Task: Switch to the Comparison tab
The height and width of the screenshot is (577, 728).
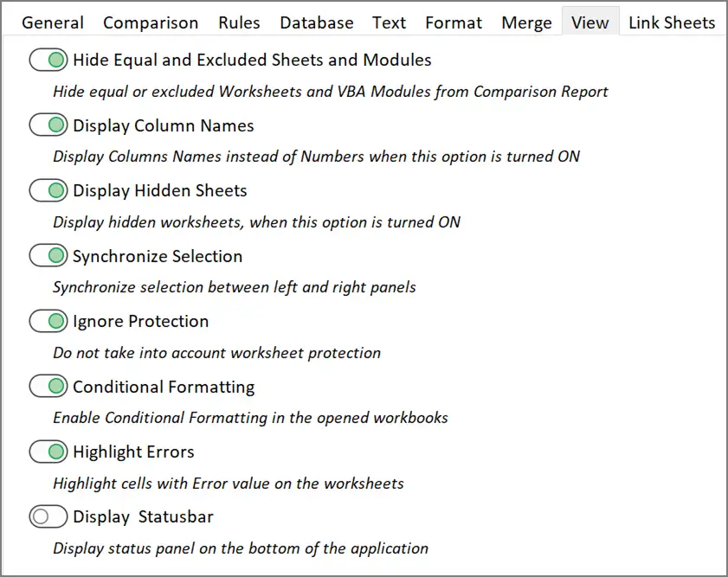Action: pos(151,22)
